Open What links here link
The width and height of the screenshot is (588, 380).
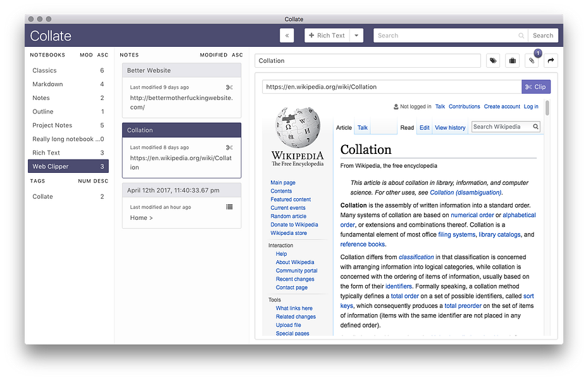294,308
